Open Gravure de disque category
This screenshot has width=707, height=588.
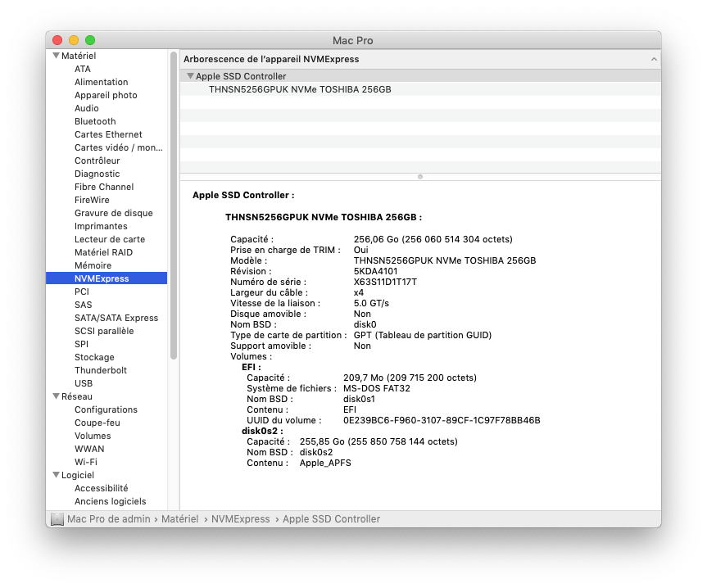114,213
